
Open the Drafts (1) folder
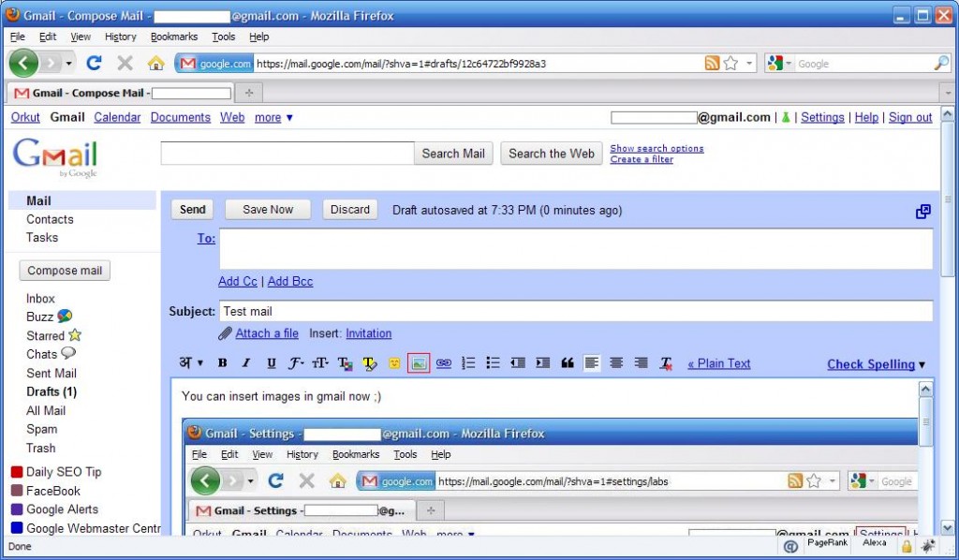[x=52, y=391]
